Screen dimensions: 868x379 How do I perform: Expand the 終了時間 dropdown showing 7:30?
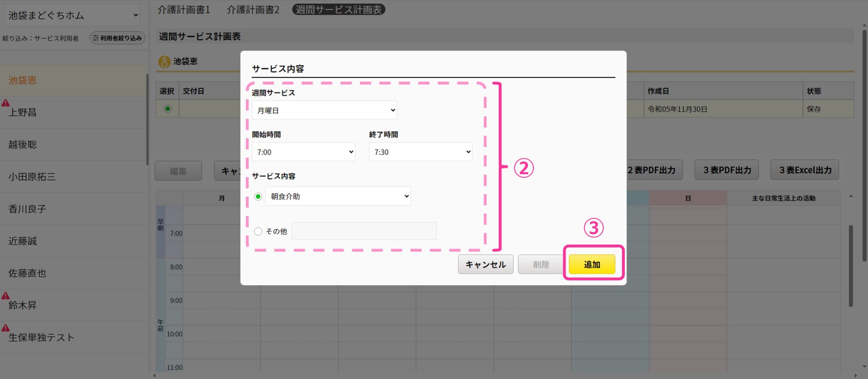tap(420, 152)
